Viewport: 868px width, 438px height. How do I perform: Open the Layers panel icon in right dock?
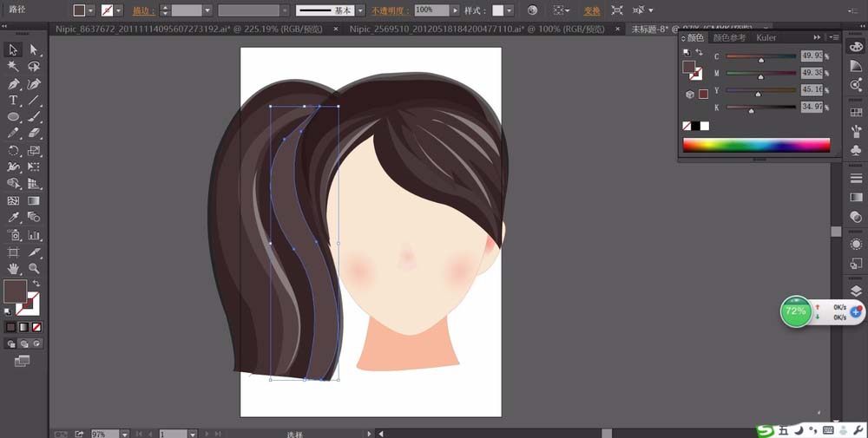(857, 291)
